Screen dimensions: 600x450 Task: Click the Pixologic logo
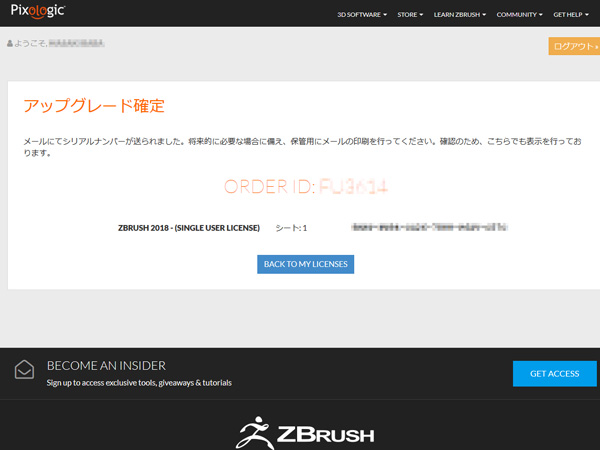tap(38, 11)
